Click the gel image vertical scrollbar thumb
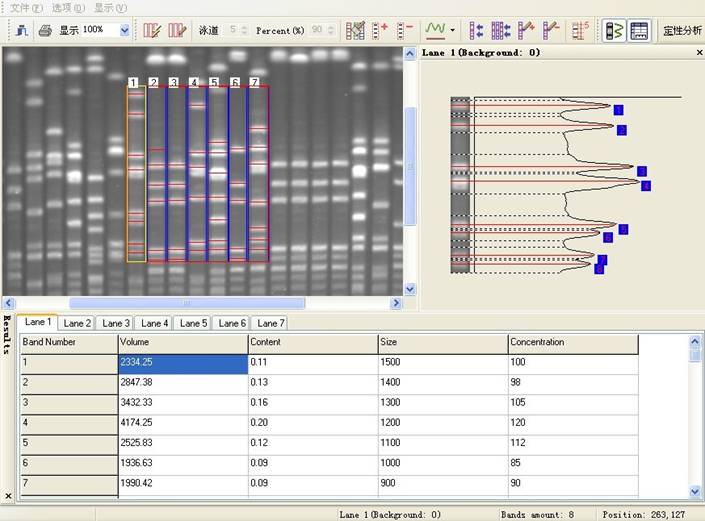The width and height of the screenshot is (705, 521). pyautogui.click(x=410, y=166)
